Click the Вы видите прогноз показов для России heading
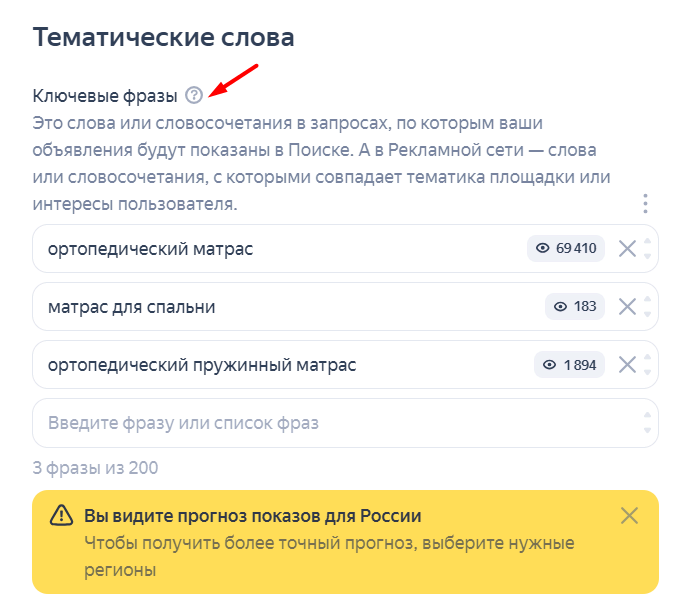Image resolution: width=681 pixels, height=601 pixels. 253,516
